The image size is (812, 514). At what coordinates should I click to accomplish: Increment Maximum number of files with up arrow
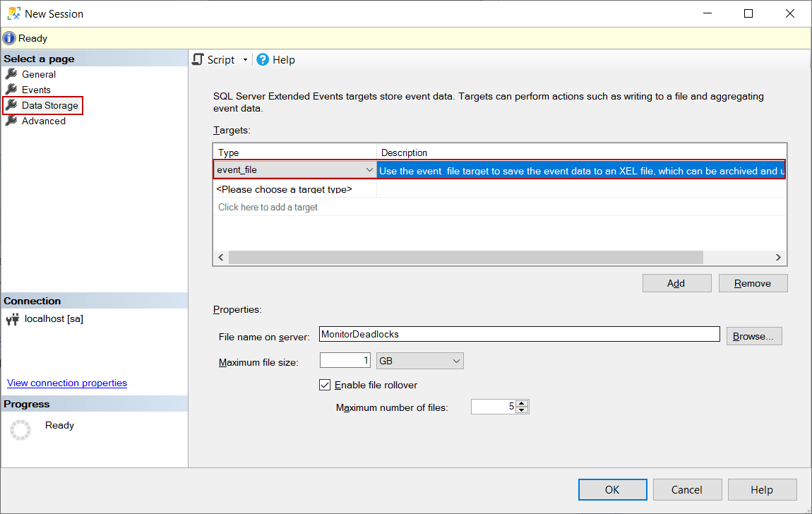[523, 403]
